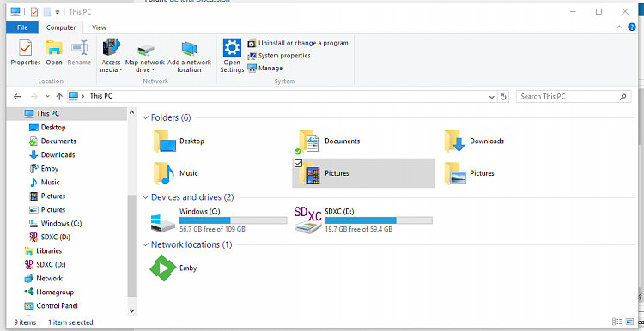Click Properties checkmark in Quick Access Toolbar
Image resolution: width=644 pixels, height=331 pixels.
point(34,12)
